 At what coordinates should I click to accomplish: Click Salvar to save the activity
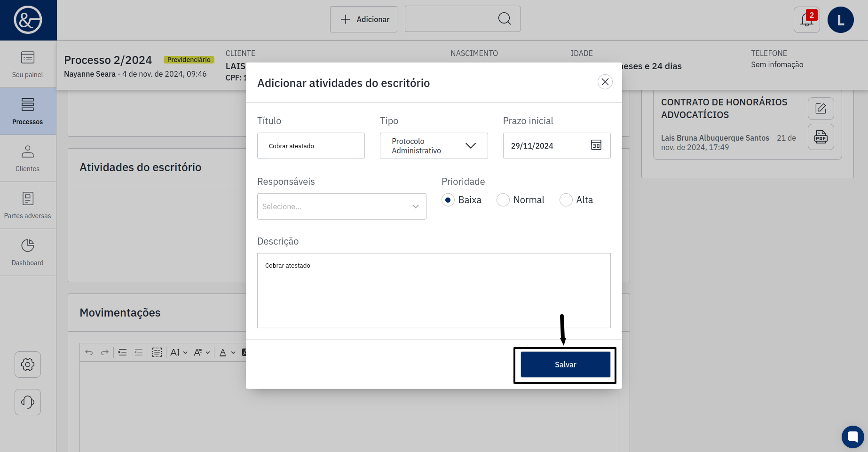coord(566,365)
